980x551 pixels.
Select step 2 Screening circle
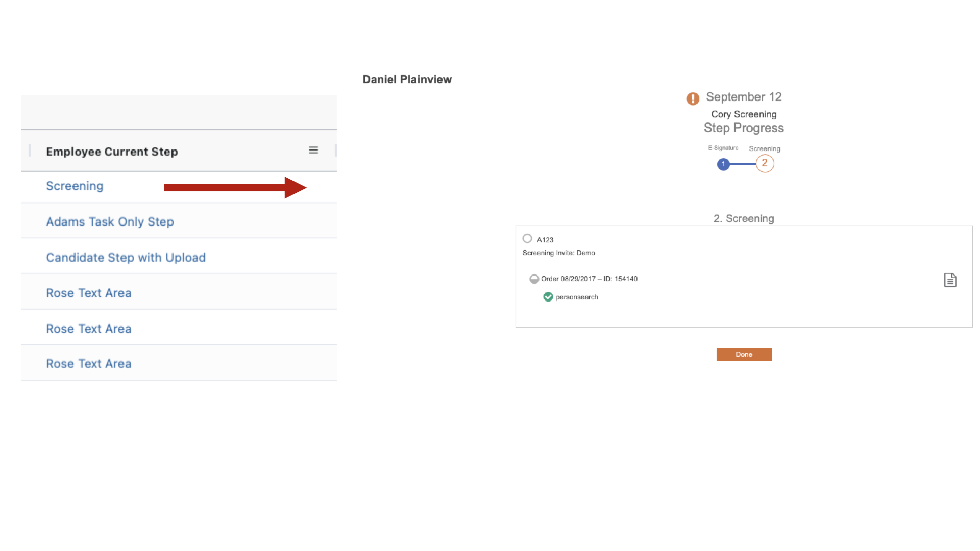(765, 164)
